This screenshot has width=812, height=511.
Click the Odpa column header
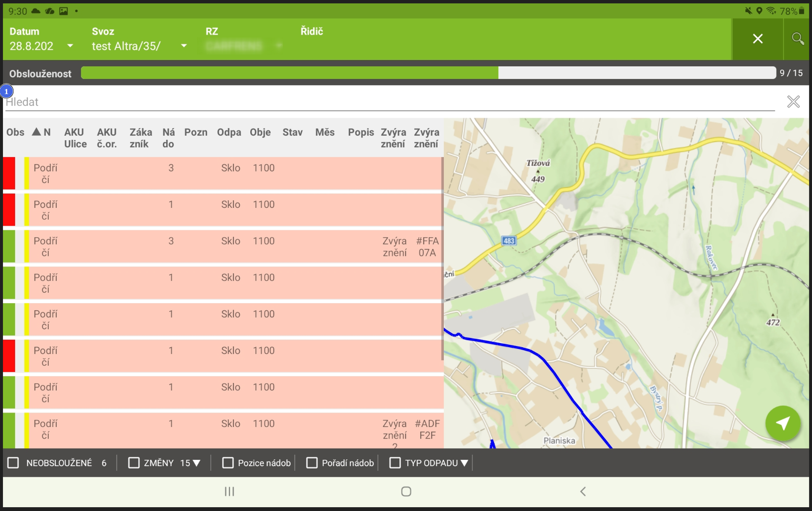(229, 132)
